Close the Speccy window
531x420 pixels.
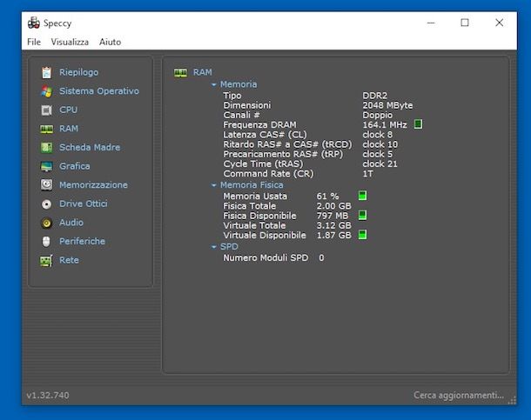point(499,23)
